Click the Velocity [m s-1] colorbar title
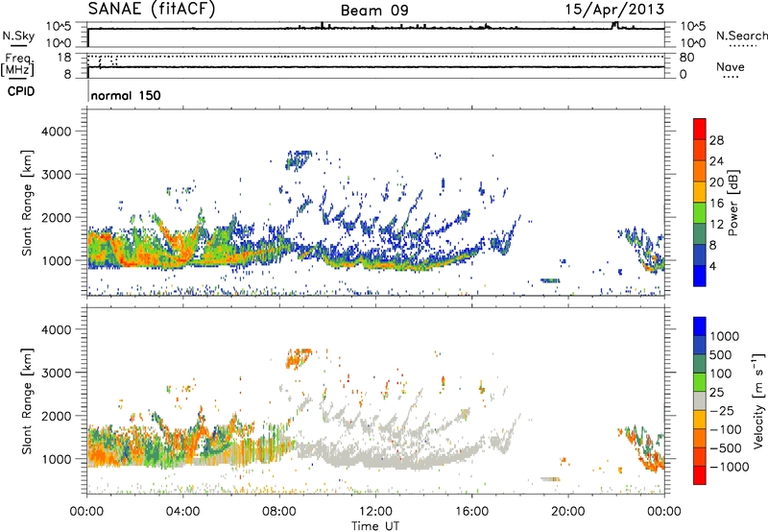The width and height of the screenshot is (768, 532). click(x=758, y=400)
